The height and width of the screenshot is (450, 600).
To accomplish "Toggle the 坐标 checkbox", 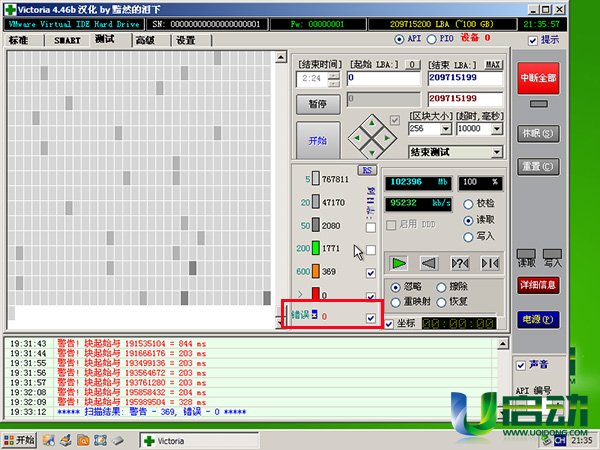I will (x=389, y=324).
